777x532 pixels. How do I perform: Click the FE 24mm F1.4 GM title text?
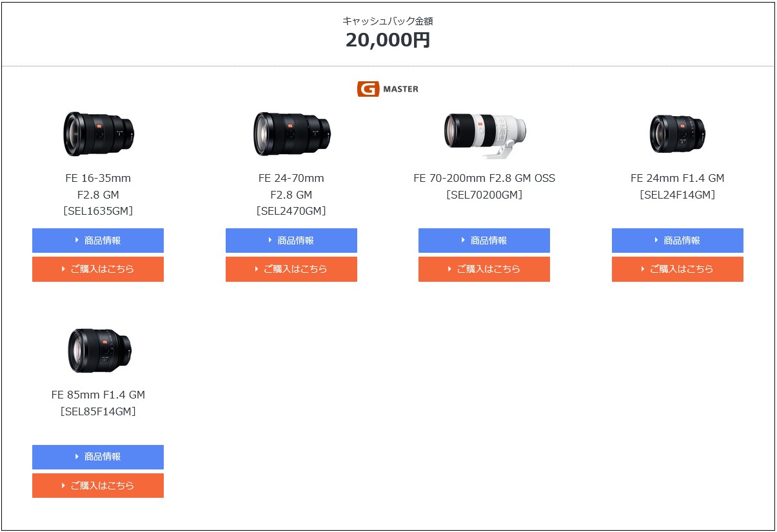pos(678,178)
